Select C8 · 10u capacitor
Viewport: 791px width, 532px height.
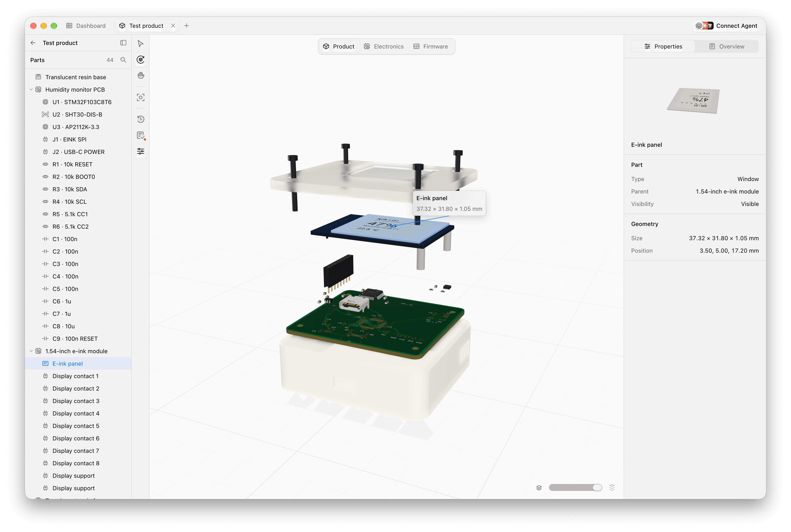tap(78, 326)
